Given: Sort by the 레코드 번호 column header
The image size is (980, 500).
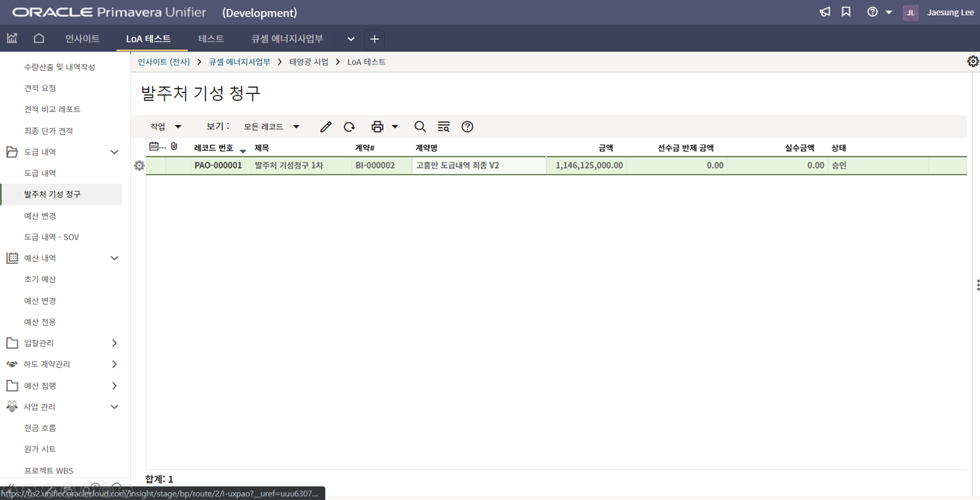Looking at the screenshot, I should (x=214, y=148).
